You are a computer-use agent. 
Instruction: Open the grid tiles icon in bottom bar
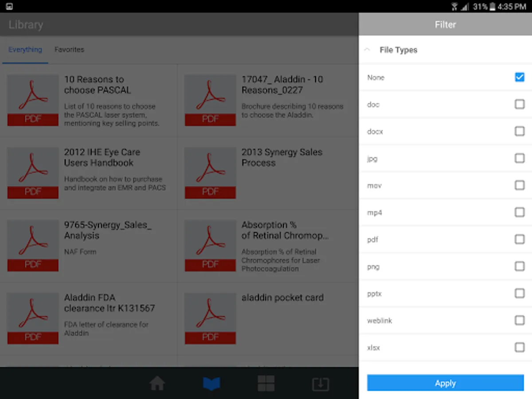tap(266, 383)
